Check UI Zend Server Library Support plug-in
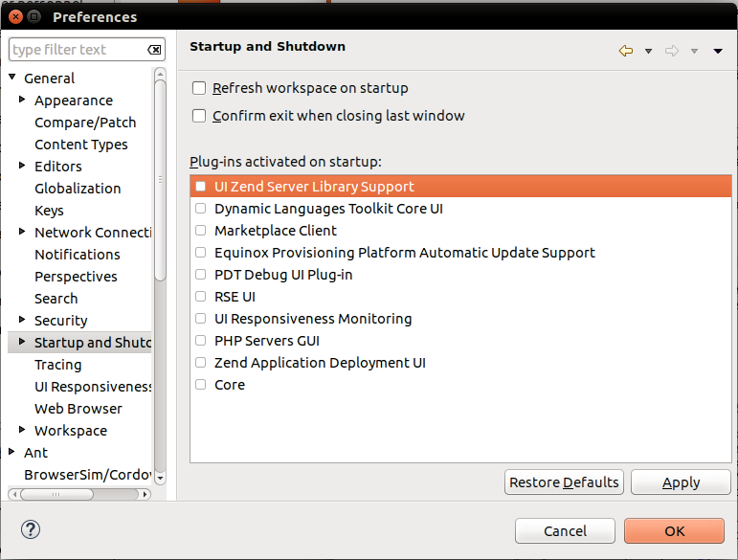738x560 pixels. pos(201,187)
